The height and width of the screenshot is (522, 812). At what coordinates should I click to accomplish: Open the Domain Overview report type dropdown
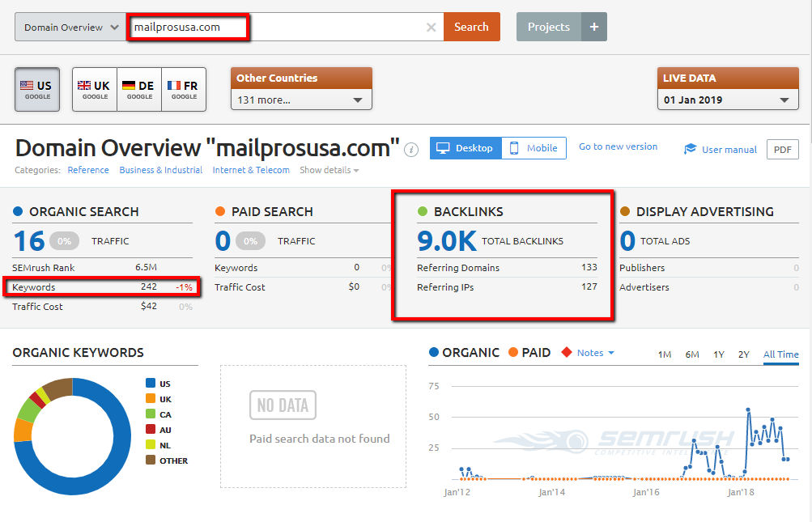[70, 28]
